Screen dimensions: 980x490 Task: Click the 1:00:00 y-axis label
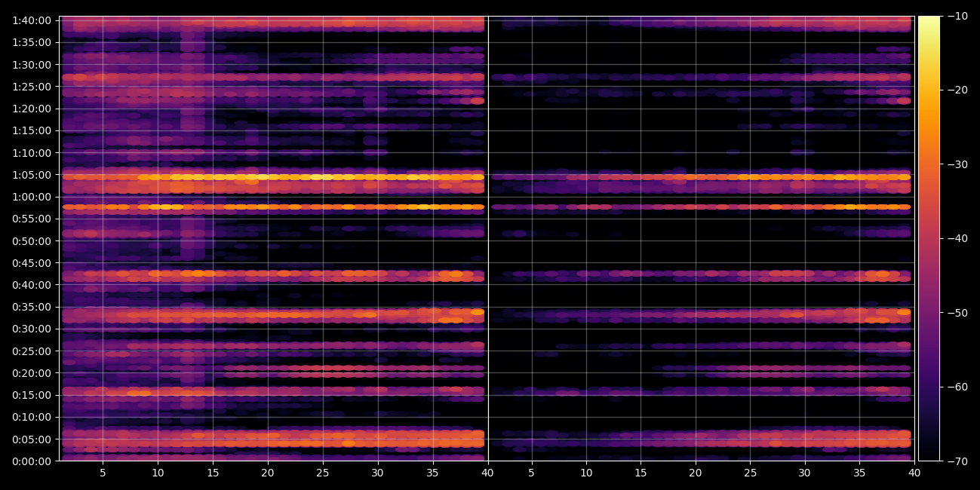(32, 197)
